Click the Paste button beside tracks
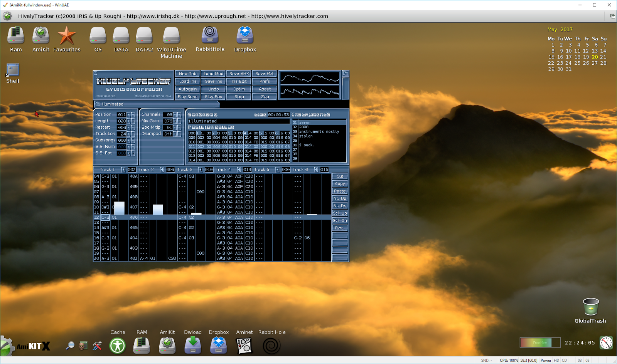The height and width of the screenshot is (364, 617). point(340,191)
